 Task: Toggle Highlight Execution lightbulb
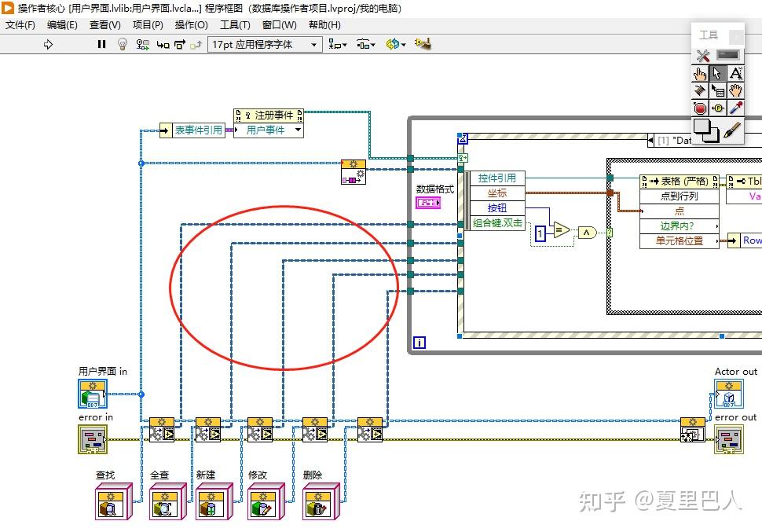[123, 44]
